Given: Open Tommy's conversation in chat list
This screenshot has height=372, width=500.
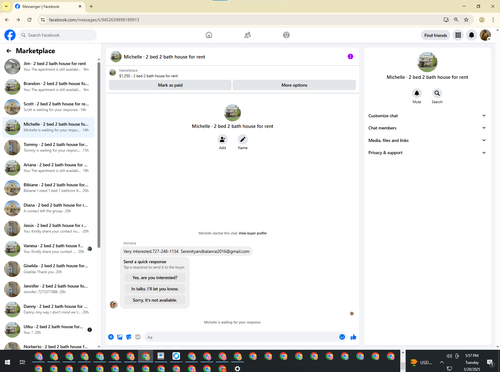Looking at the screenshot, I should (48, 147).
